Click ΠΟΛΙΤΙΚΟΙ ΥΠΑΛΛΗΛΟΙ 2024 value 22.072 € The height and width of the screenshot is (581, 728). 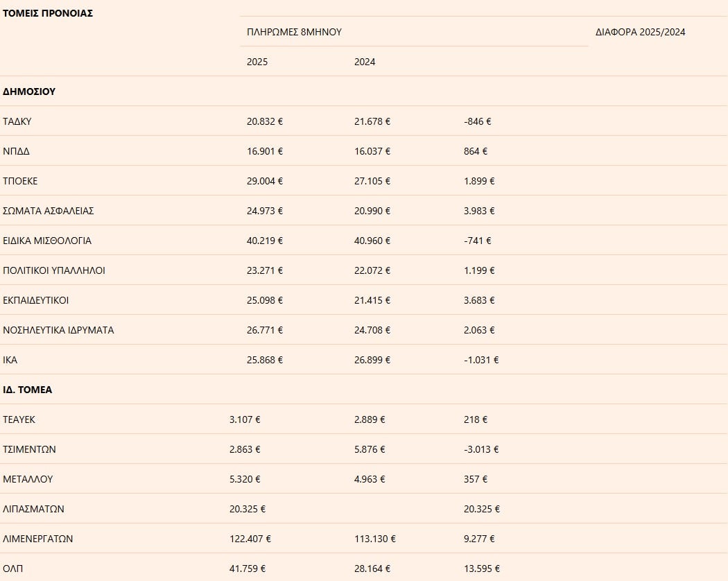tap(372, 270)
